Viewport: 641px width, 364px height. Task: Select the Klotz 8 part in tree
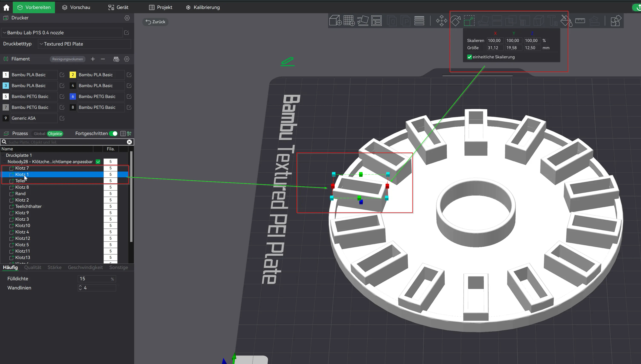point(22,187)
